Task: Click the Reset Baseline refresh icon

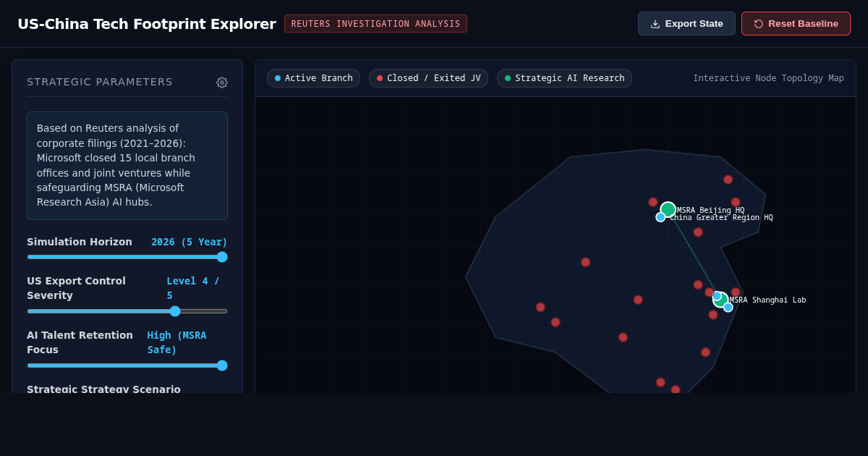Action: click(x=759, y=24)
